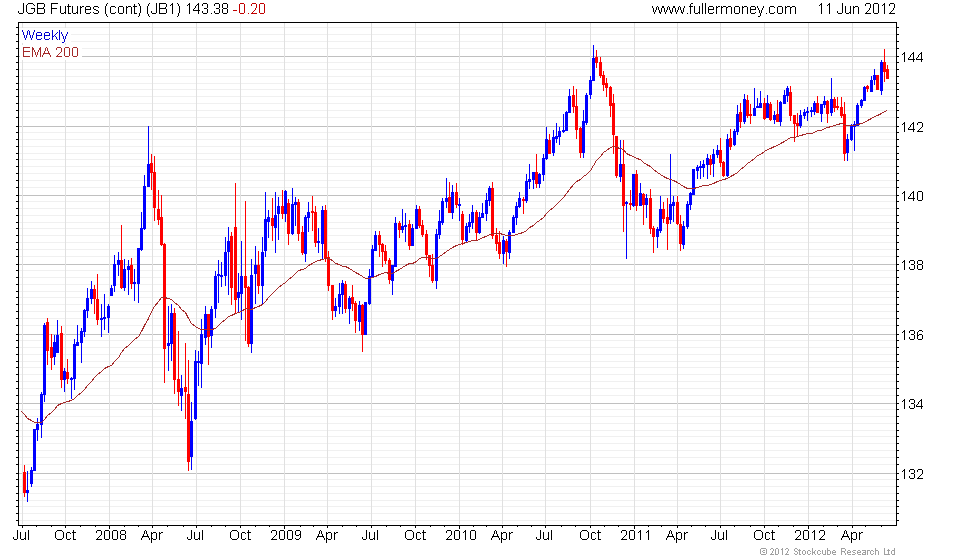Select the EMA 200 legend label
This screenshot has width=980, height=560.
(x=51, y=52)
